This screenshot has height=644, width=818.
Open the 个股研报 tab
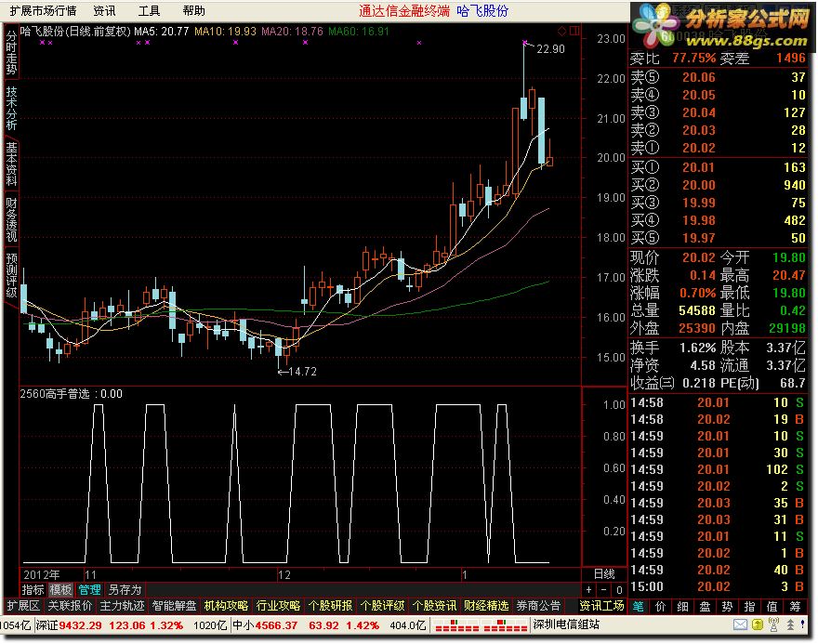[331, 606]
